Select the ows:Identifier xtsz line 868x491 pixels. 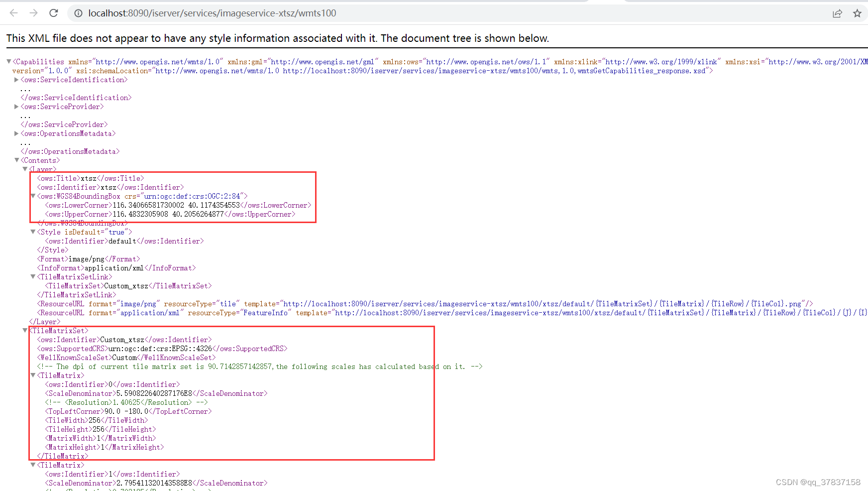110,187
